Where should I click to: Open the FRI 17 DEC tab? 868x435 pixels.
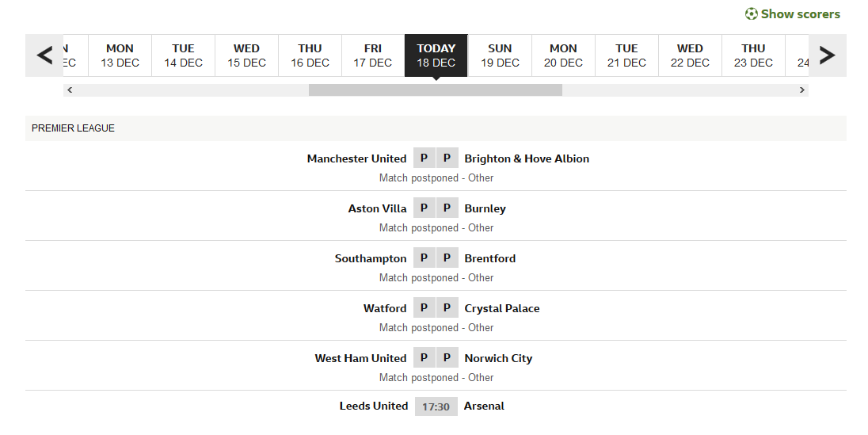point(372,55)
